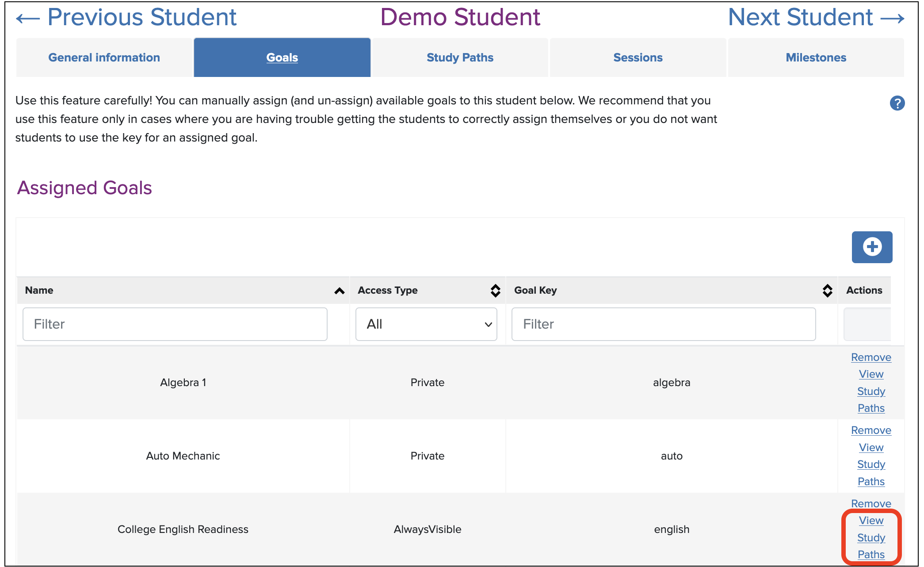This screenshot has height=567, width=924.
Task: Click the Algebra 1 name cell
Action: tap(183, 383)
